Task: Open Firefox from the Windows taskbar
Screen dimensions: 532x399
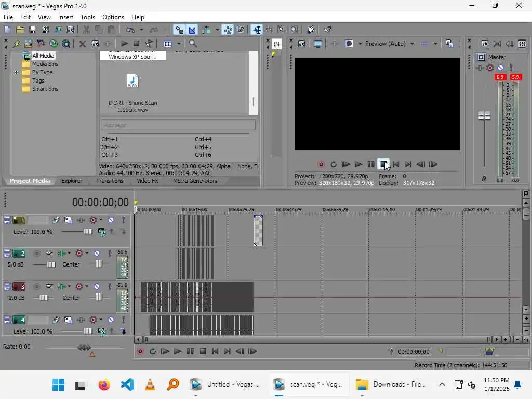Action: (104, 384)
